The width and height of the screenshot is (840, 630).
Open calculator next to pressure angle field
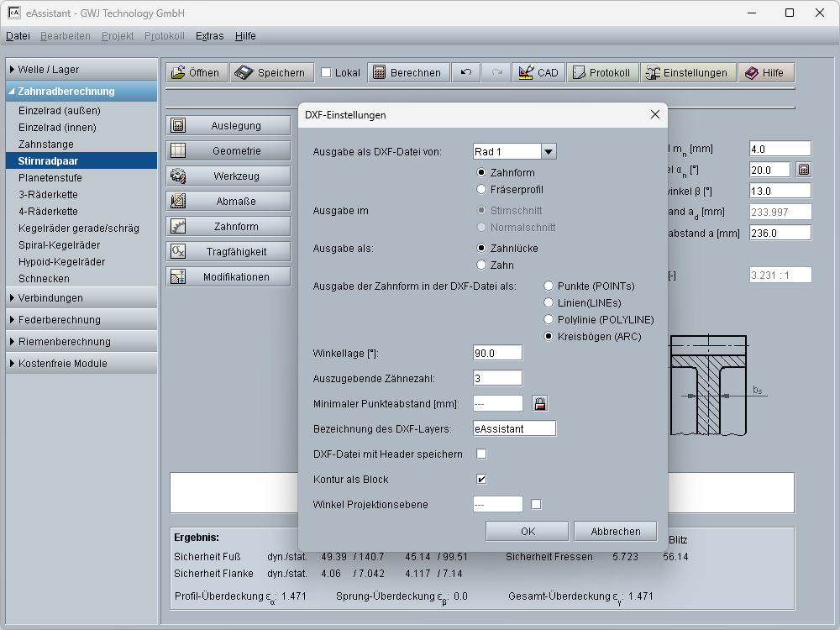click(x=804, y=170)
